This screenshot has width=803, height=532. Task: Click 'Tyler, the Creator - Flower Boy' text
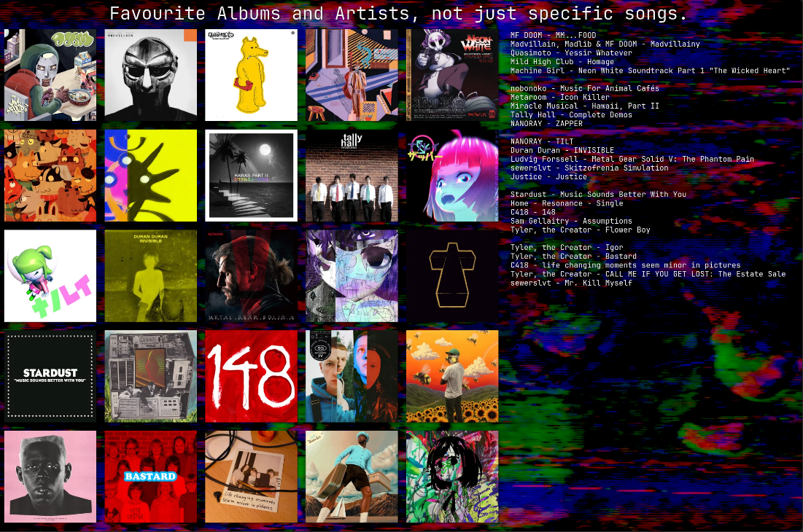pos(581,230)
